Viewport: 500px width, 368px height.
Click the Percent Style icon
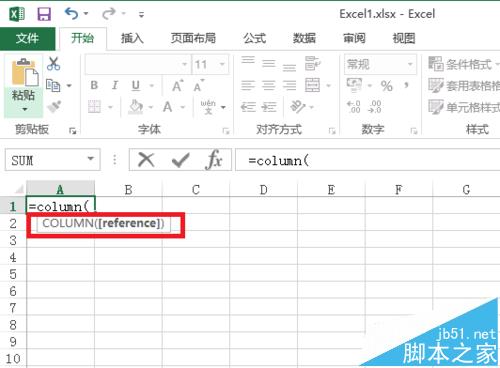pyautogui.click(x=386, y=86)
